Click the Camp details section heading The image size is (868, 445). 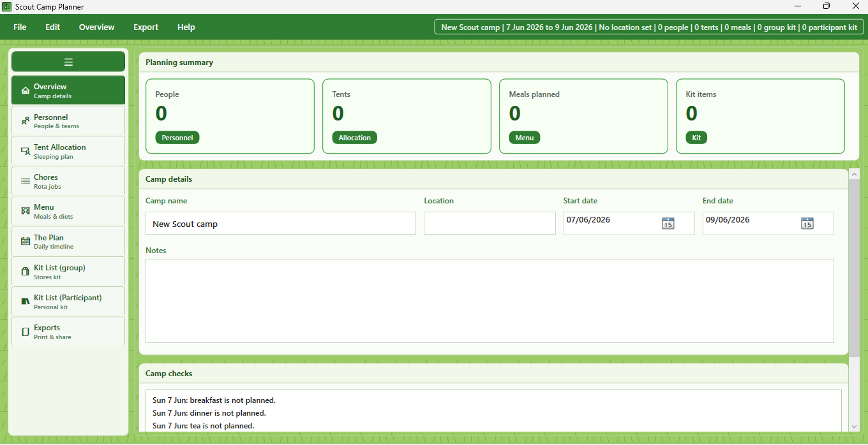coord(168,179)
